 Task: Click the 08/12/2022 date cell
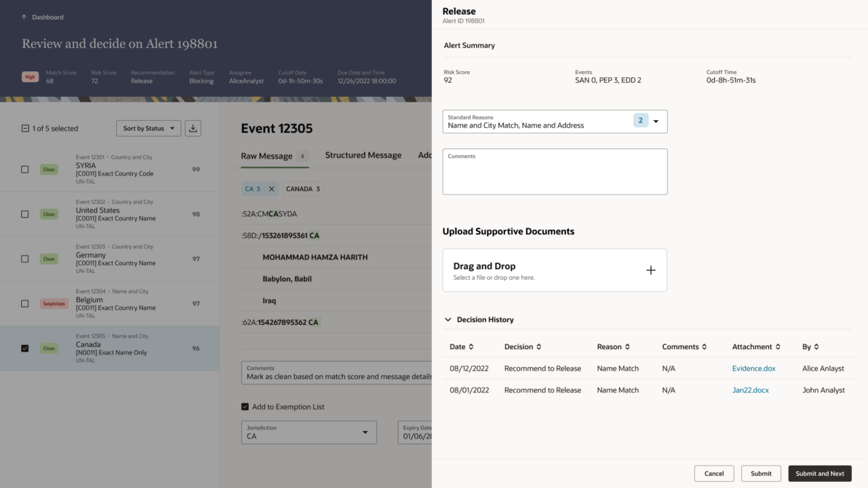pyautogui.click(x=469, y=369)
